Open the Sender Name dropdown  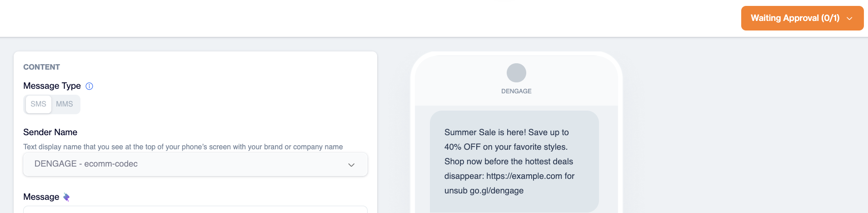195,164
